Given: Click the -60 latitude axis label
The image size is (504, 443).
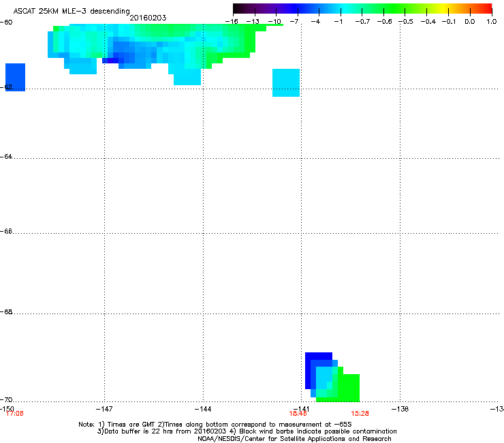Looking at the screenshot, I should click(x=6, y=22).
